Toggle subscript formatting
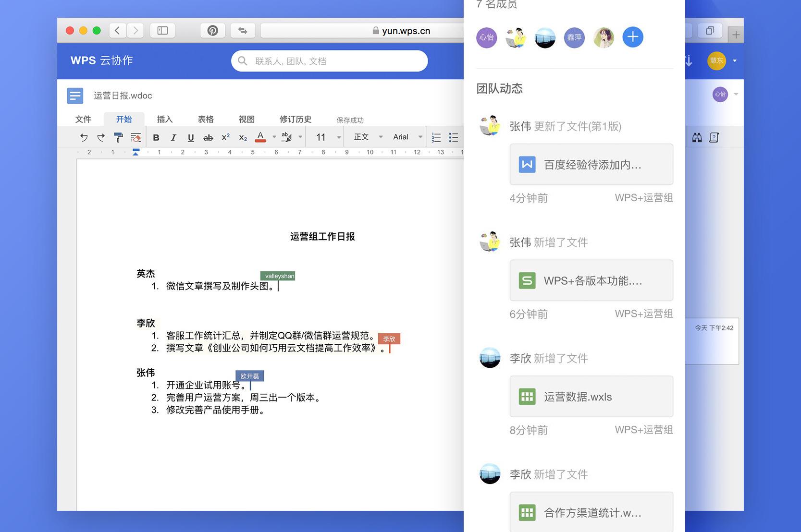 pyautogui.click(x=243, y=138)
